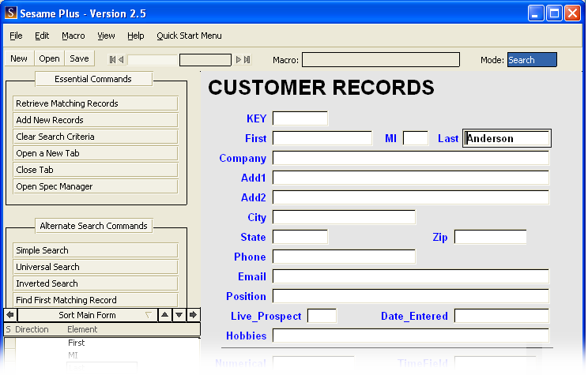Screen dimensions: 588x379
Task: Click Clear Search Criteria
Action: [96, 137]
